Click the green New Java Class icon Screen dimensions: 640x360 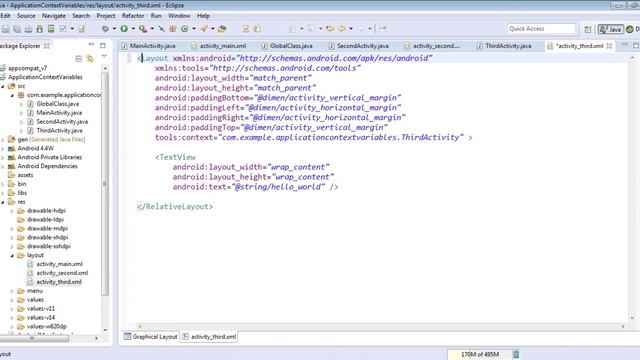click(x=184, y=29)
